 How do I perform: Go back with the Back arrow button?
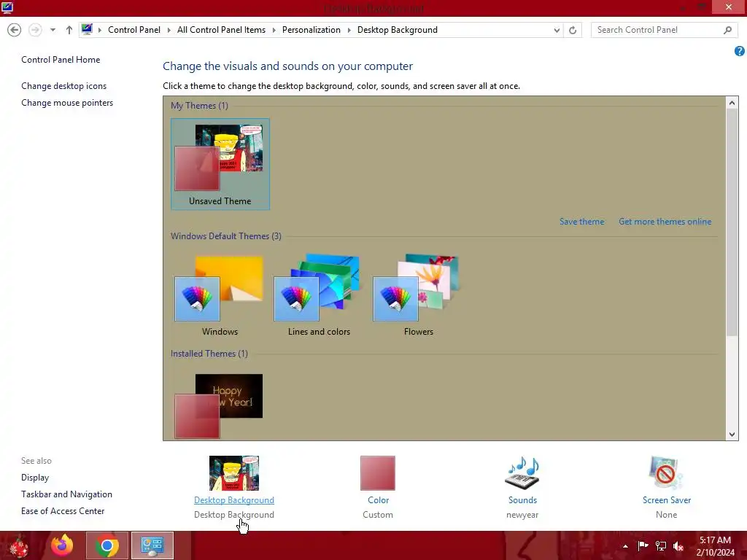pos(15,30)
